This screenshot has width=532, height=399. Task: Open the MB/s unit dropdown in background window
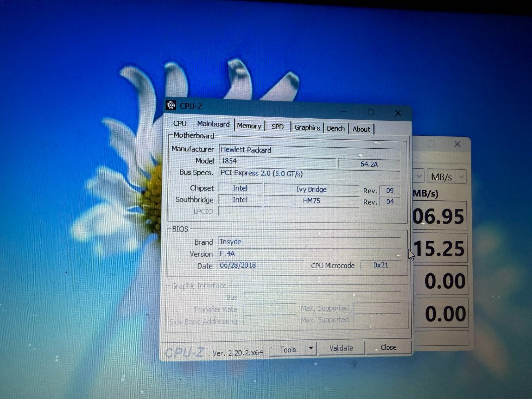447,177
